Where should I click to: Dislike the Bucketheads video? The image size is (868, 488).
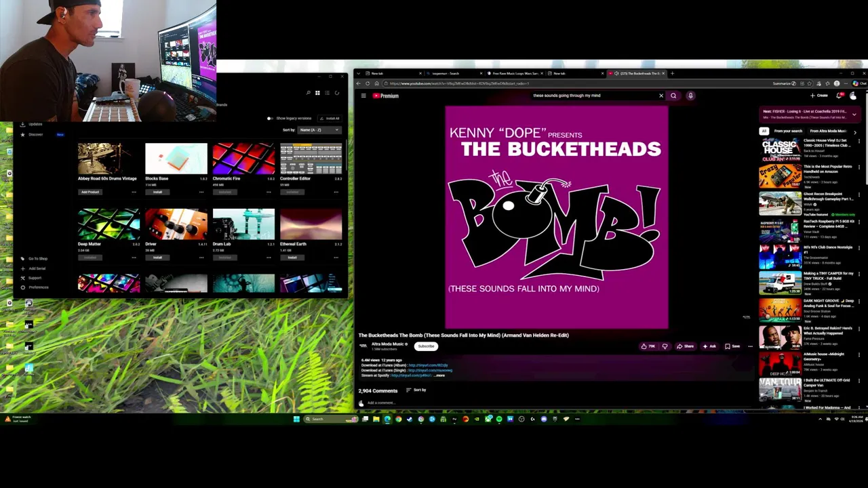pos(665,346)
